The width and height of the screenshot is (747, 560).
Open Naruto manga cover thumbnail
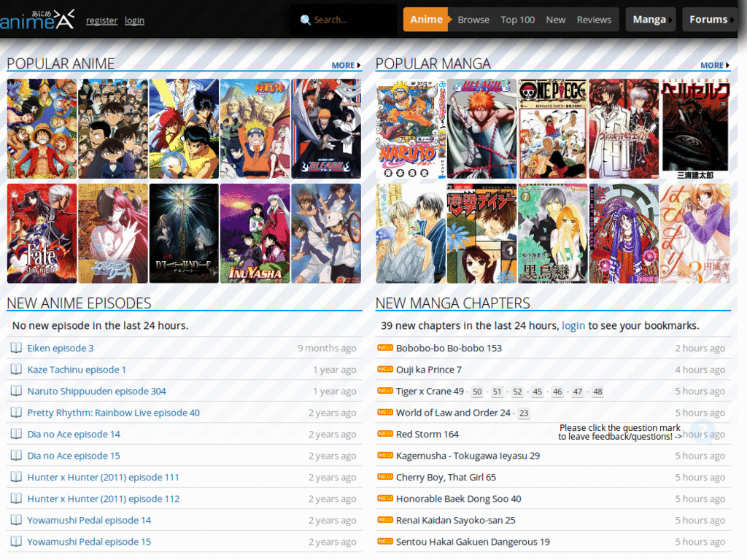[x=411, y=128]
